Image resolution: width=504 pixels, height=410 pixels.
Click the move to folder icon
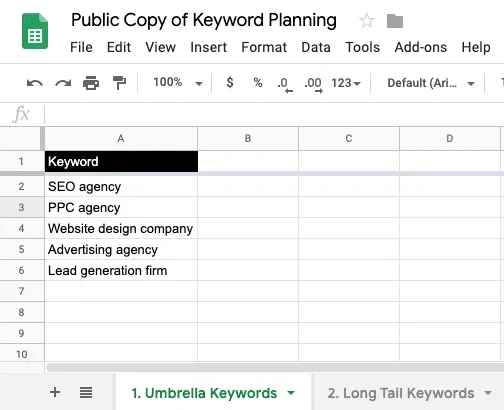point(395,21)
